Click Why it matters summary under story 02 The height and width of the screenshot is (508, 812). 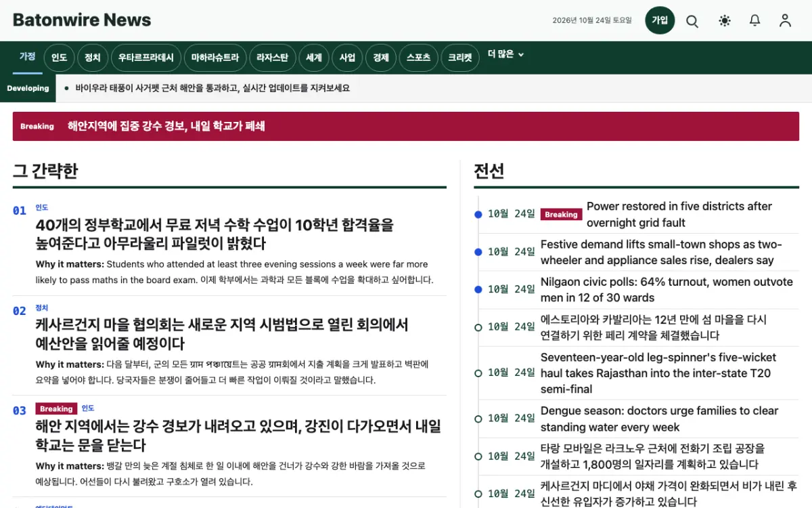pos(232,372)
